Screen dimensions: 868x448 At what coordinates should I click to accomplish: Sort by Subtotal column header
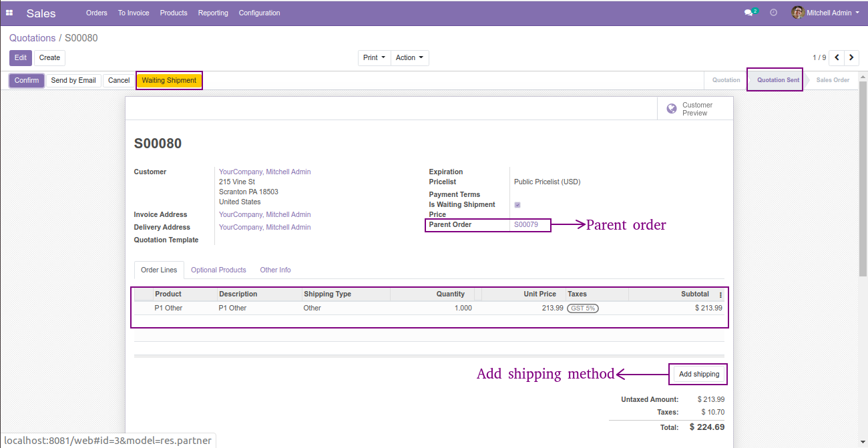[671, 294]
